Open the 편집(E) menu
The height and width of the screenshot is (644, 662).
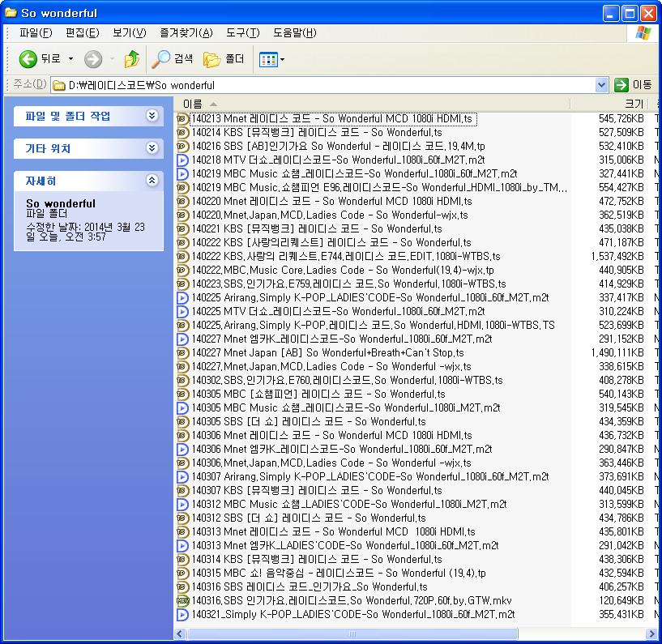point(83,33)
